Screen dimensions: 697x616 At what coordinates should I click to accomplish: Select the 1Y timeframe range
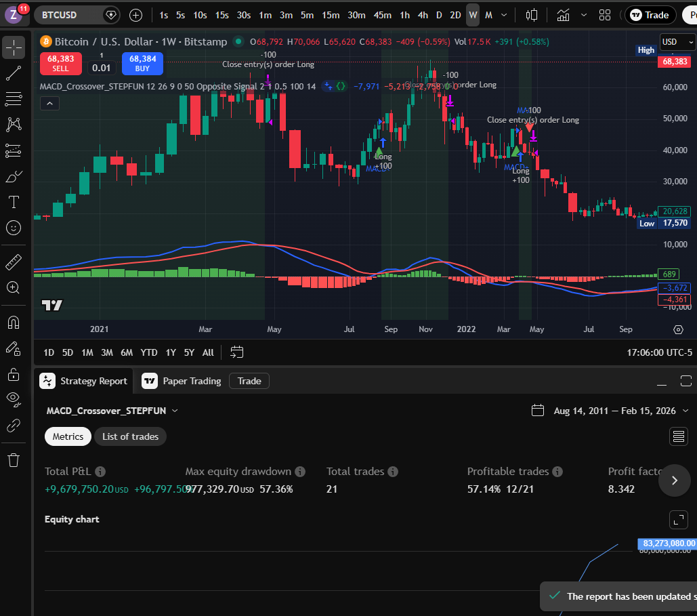click(x=171, y=352)
